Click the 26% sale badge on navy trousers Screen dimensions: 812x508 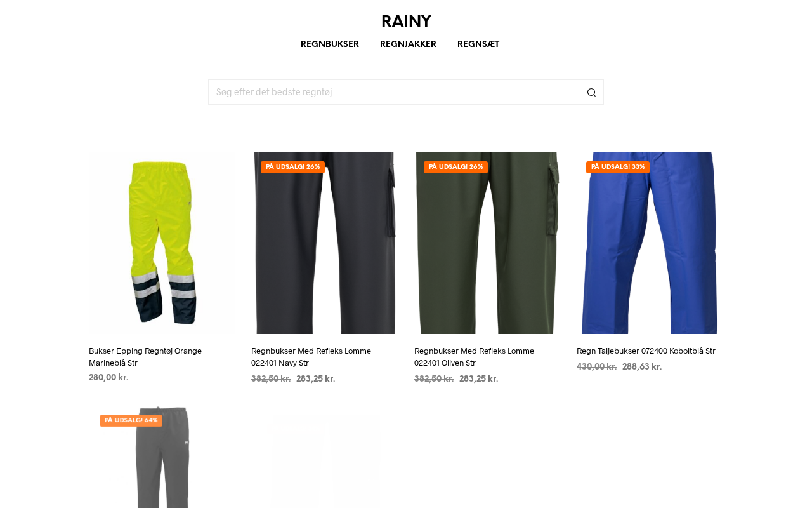point(292,167)
